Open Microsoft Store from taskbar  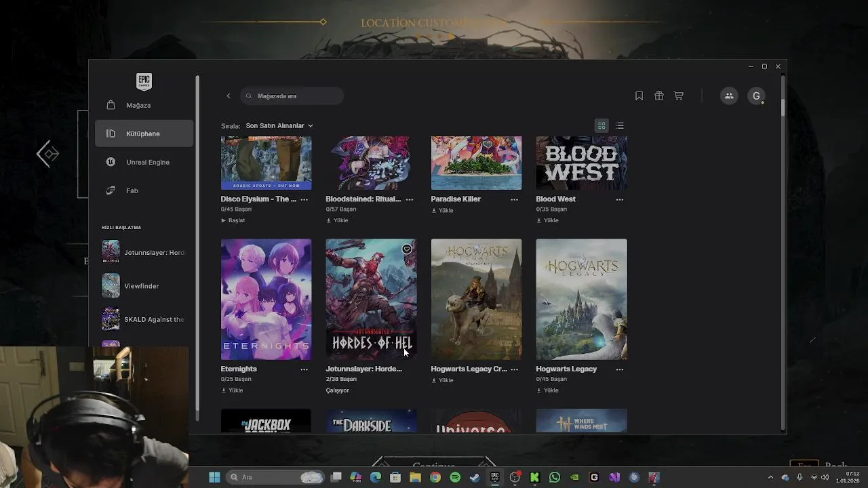[x=395, y=477]
